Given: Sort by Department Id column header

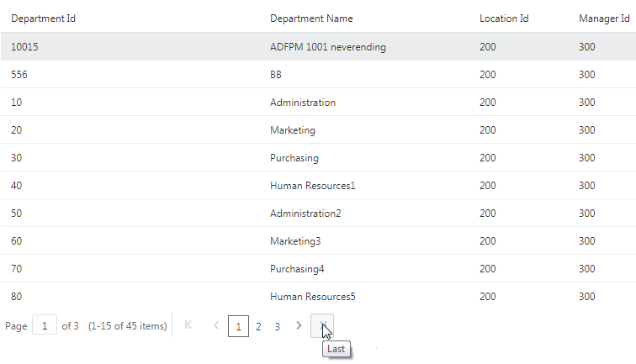Looking at the screenshot, I should [x=43, y=18].
